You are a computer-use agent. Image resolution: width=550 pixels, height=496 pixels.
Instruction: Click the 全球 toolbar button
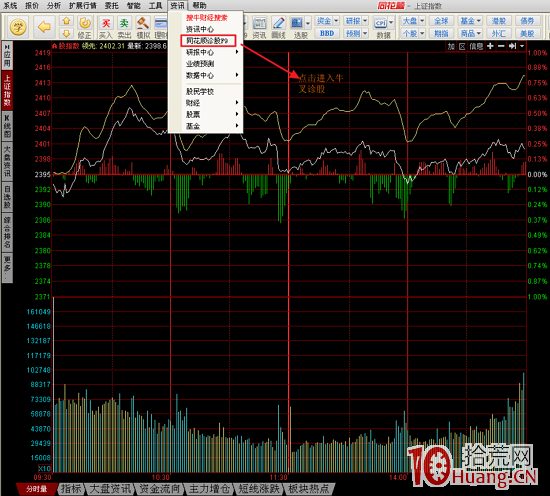tap(442, 21)
